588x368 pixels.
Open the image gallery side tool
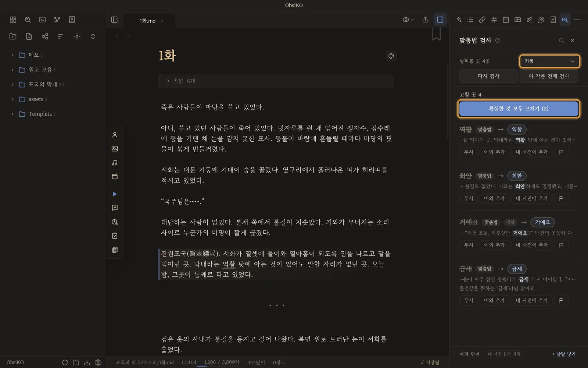[x=115, y=149]
